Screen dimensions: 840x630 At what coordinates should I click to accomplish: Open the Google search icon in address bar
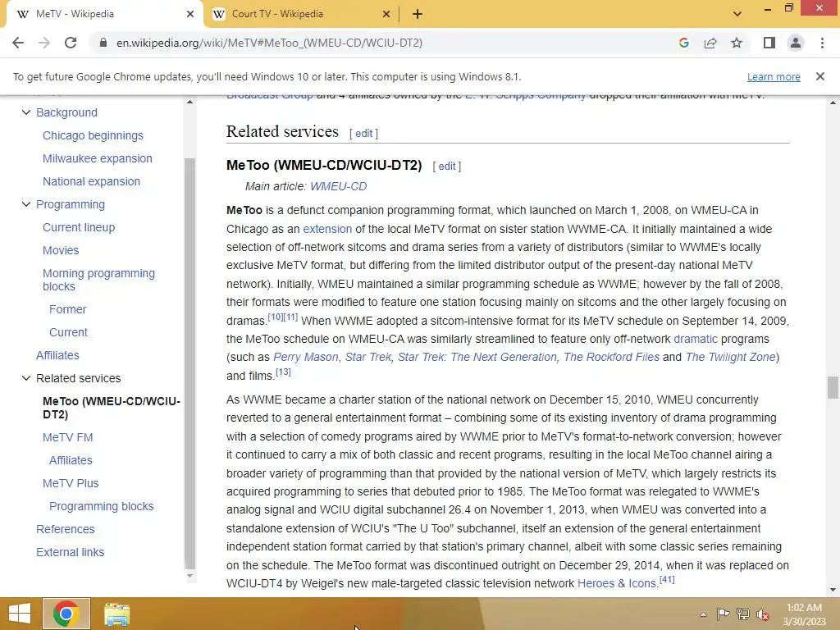683,43
